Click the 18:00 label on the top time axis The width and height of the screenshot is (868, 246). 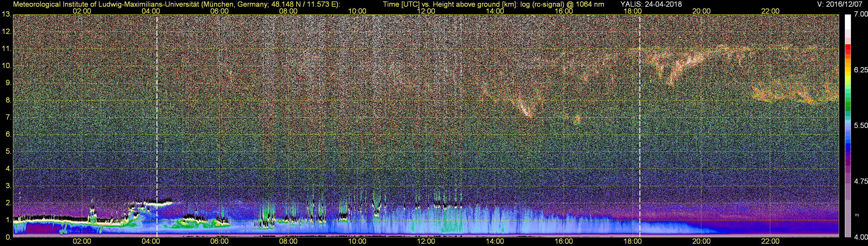[x=632, y=11]
